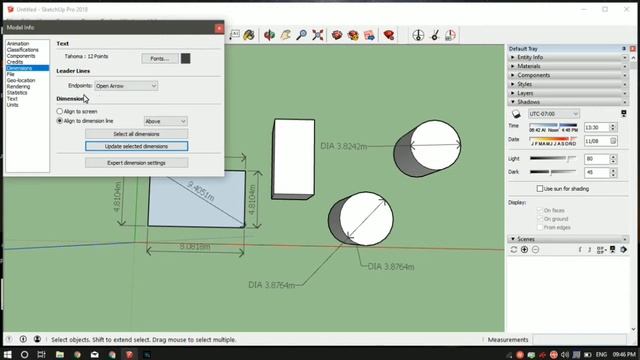Select Classifications in Model Info list
Viewport: 640px width, 360px height.
click(22, 50)
